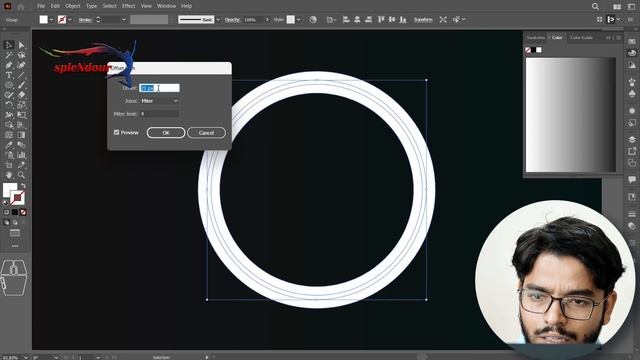Image resolution: width=640 pixels, height=360 pixels.
Task: Open the Effect menu
Action: point(129,6)
